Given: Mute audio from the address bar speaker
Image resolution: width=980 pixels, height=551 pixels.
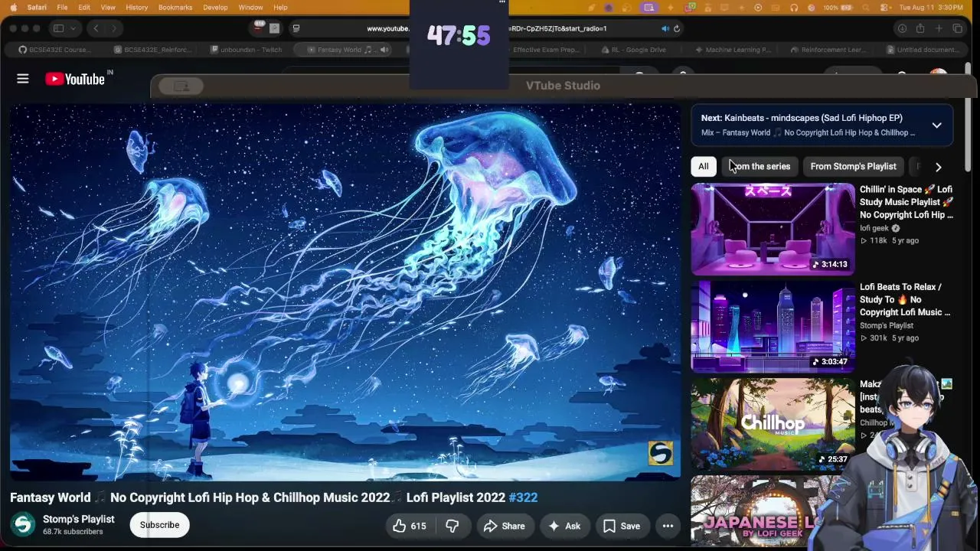Looking at the screenshot, I should [665, 28].
